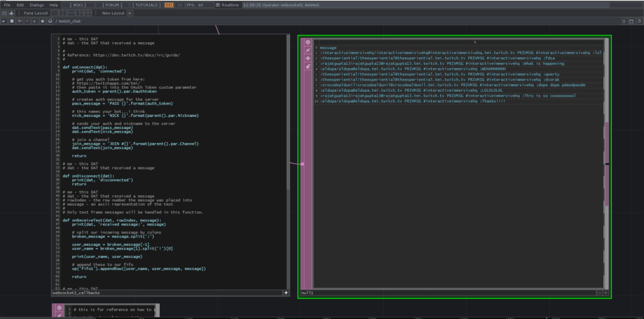Open the FORUM link button
This screenshot has width=644, height=319.
click(112, 5)
